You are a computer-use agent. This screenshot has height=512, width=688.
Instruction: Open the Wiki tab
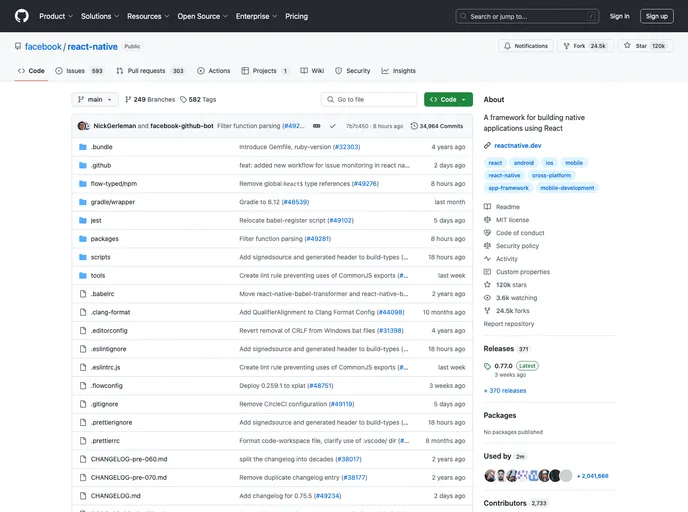point(312,71)
